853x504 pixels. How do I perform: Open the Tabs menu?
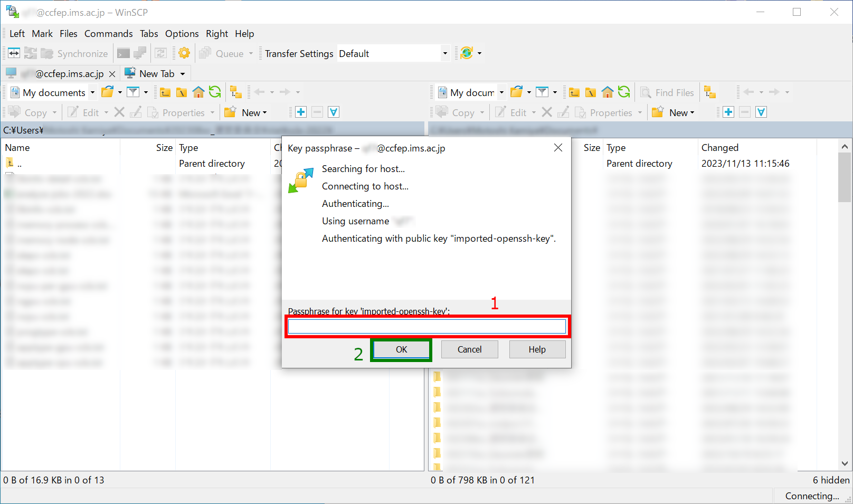click(x=149, y=33)
